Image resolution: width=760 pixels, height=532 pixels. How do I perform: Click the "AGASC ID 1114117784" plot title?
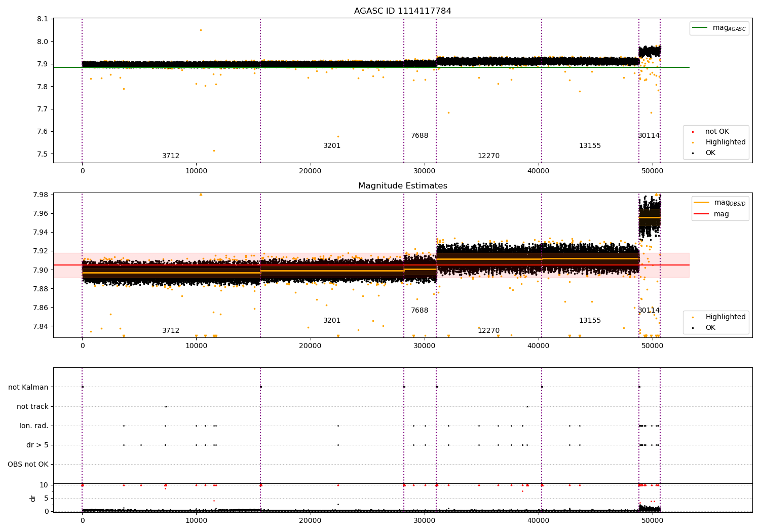tap(402, 11)
